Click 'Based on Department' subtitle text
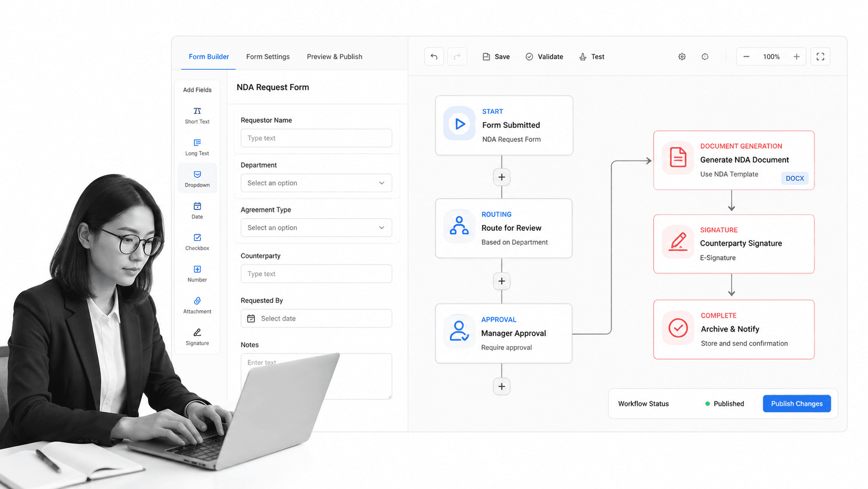Image resolution: width=868 pixels, height=489 pixels. pyautogui.click(x=514, y=242)
